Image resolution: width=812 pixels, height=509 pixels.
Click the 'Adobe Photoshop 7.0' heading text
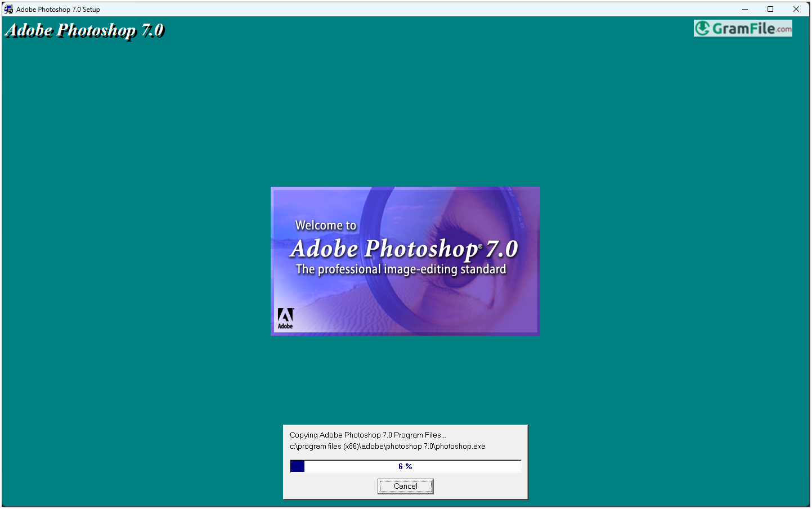(x=84, y=30)
